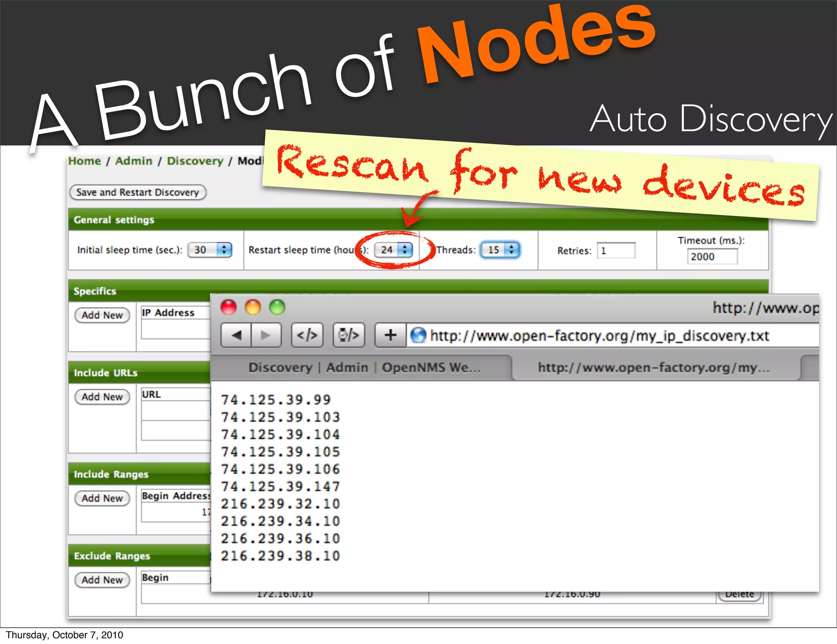The image size is (837, 644).
Task: Click the plus add bookmark button
Action: tap(390, 335)
